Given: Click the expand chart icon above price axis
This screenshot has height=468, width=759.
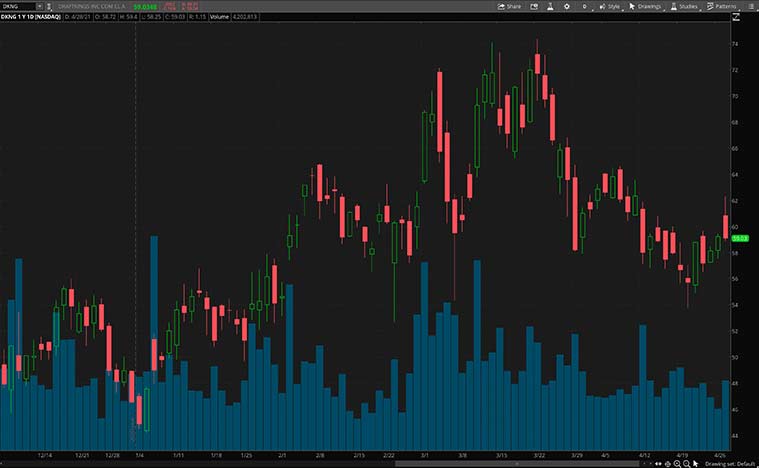Looking at the screenshot, I should tap(736, 17).
